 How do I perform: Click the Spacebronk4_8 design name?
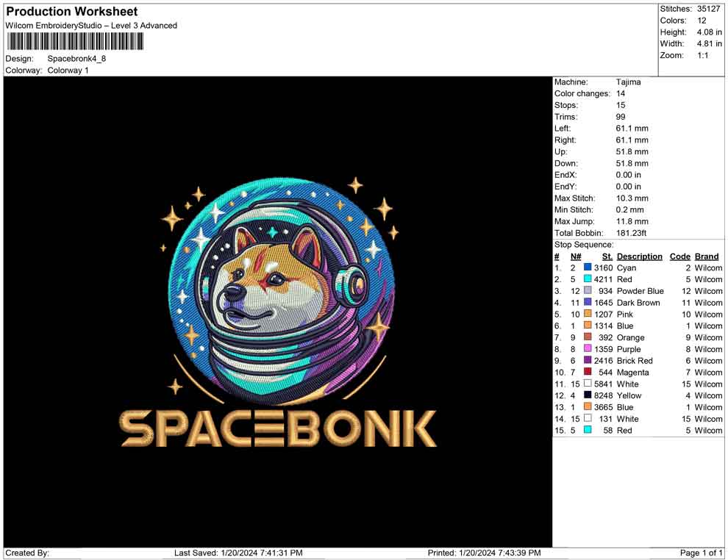pos(76,59)
